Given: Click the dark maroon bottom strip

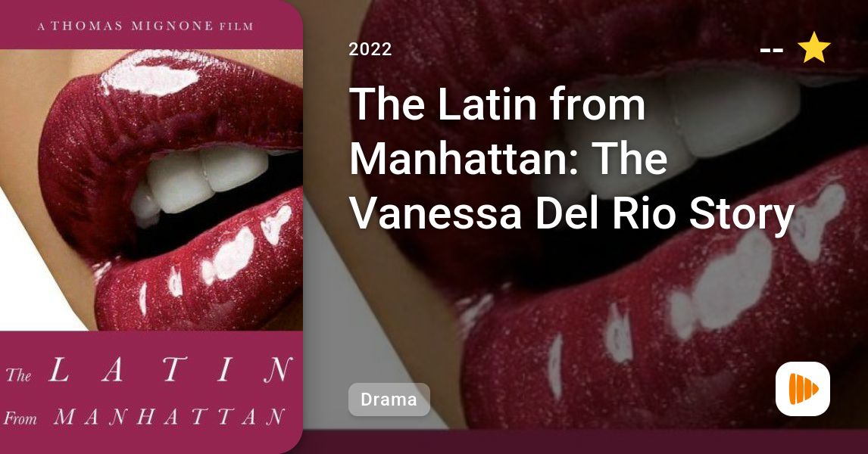Looking at the screenshot, I should [585, 443].
